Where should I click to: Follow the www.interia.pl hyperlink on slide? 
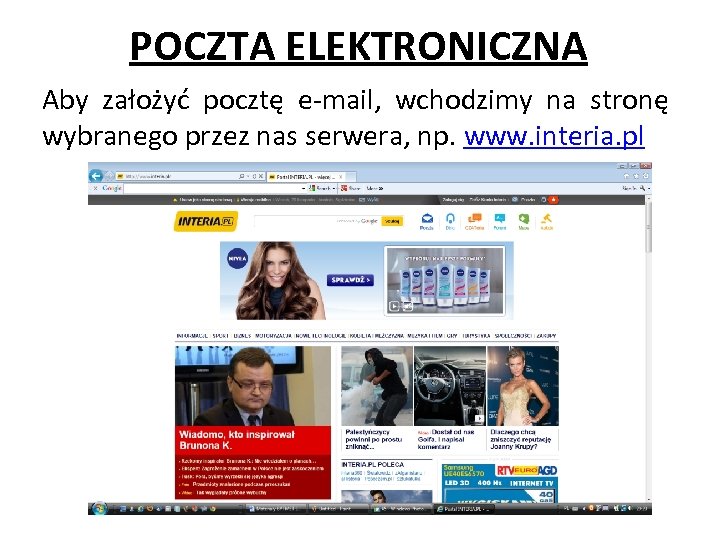(x=554, y=136)
